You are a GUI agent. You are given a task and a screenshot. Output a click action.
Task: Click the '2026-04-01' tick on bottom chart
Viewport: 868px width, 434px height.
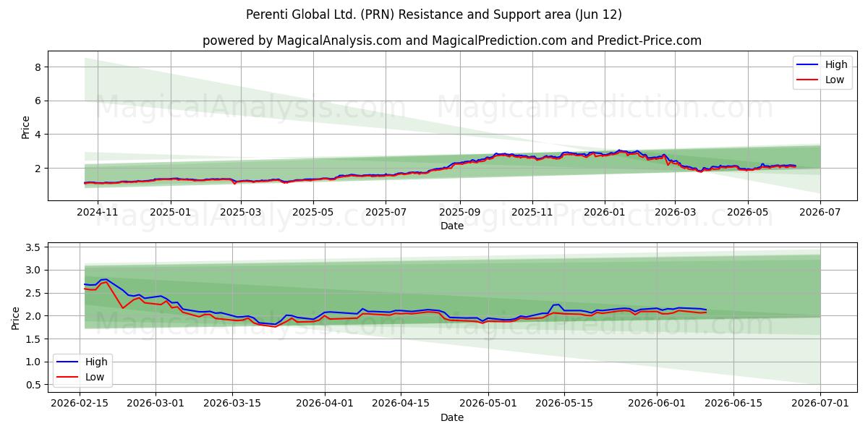[x=325, y=404]
